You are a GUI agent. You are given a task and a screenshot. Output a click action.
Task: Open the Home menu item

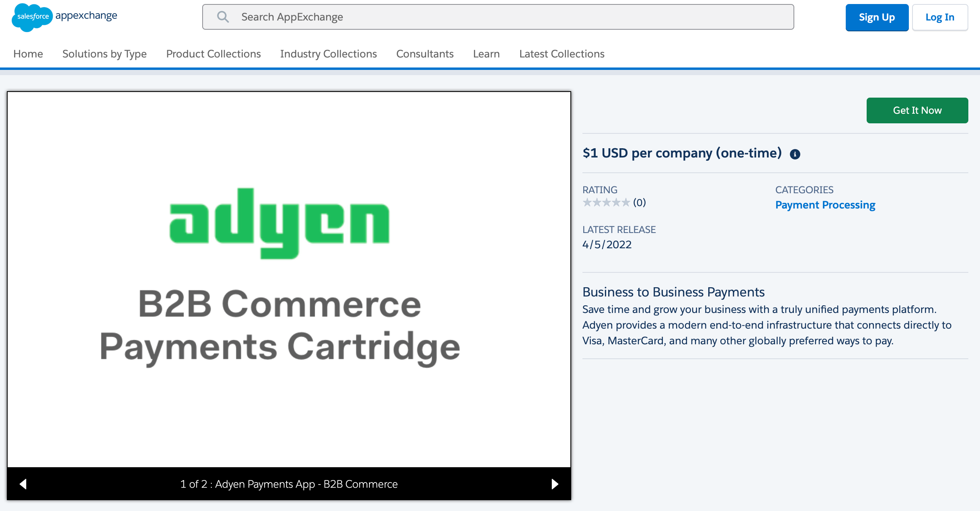[28, 54]
